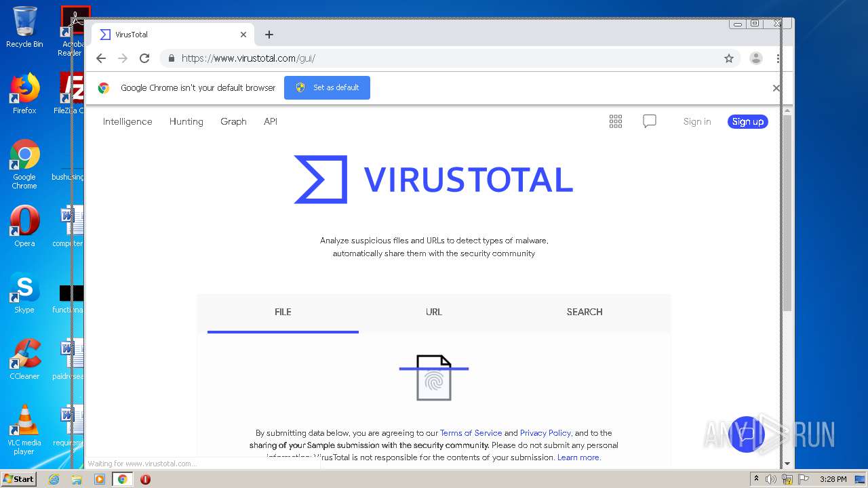Viewport: 868px width, 488px height.
Task: Select the CCleaner desktop shortcut
Action: click(x=24, y=359)
